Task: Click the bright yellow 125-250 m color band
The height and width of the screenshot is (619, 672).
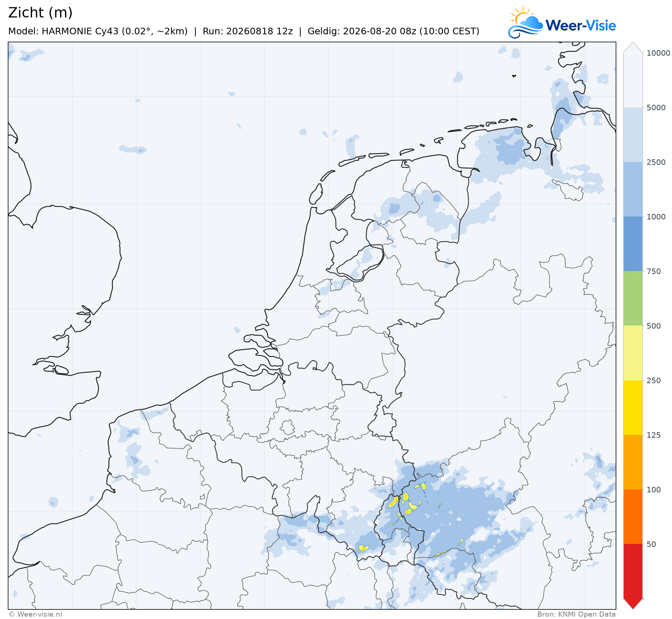Action: [633, 407]
